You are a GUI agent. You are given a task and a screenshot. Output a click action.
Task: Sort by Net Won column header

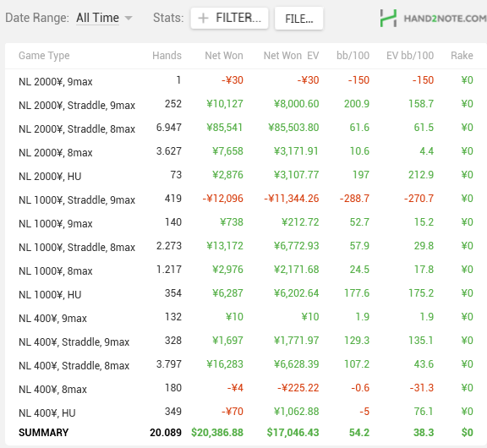point(224,56)
